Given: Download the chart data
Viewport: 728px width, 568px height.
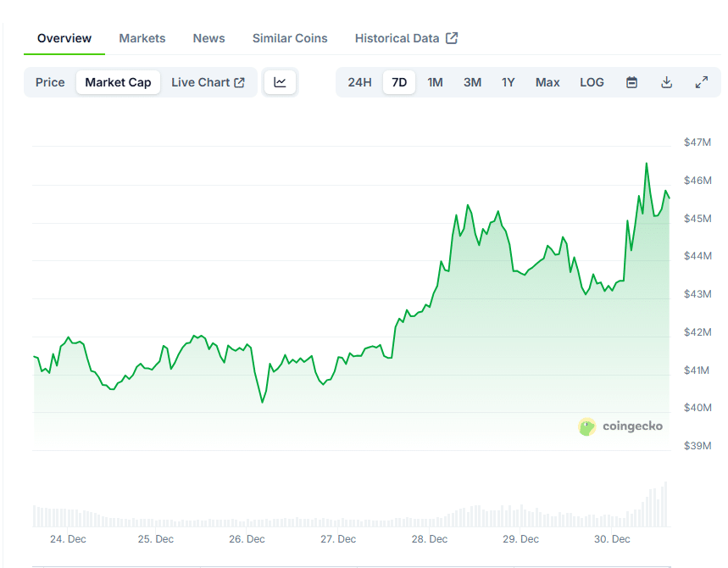Looking at the screenshot, I should tap(667, 82).
